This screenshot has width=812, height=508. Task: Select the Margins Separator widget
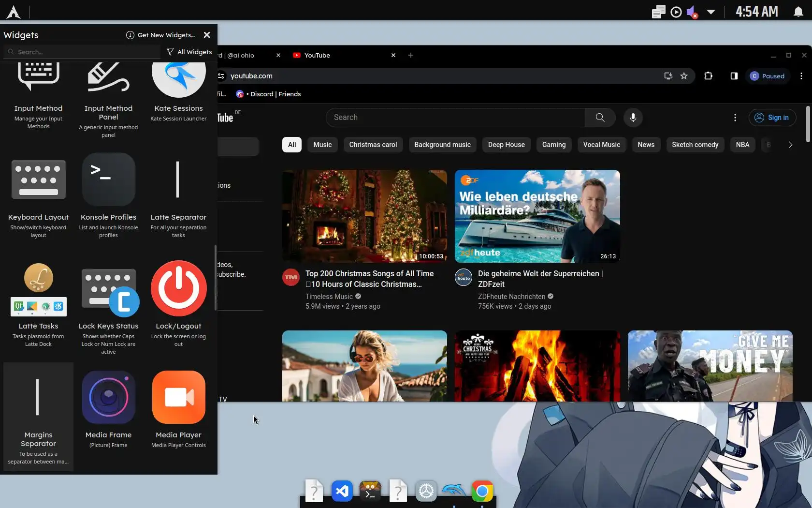pyautogui.click(x=38, y=416)
